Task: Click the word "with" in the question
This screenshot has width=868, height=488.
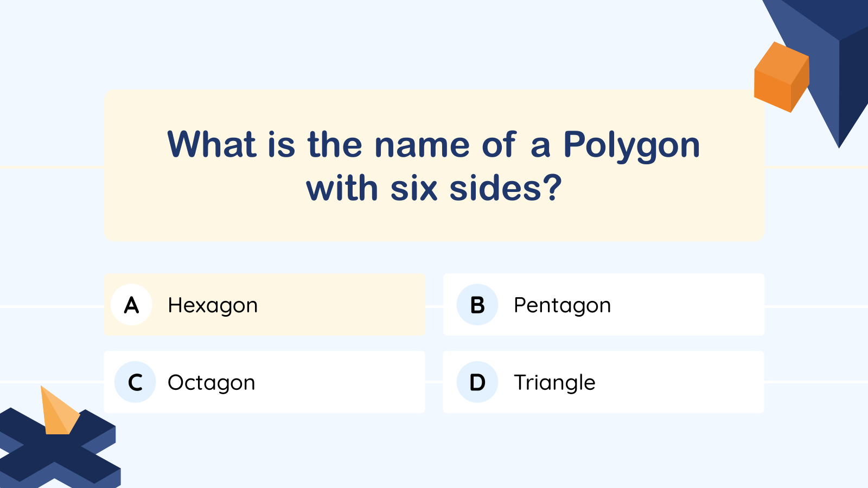Action: [342, 189]
